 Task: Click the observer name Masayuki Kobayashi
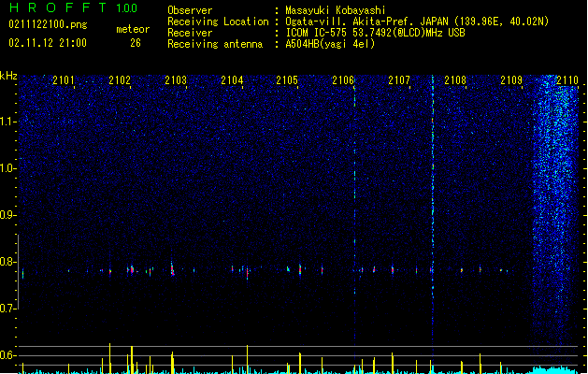tap(336, 10)
